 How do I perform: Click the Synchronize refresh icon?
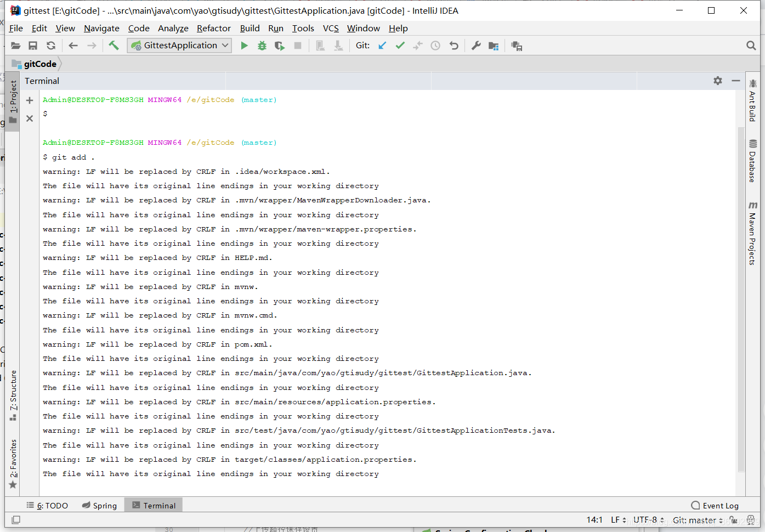click(x=51, y=46)
